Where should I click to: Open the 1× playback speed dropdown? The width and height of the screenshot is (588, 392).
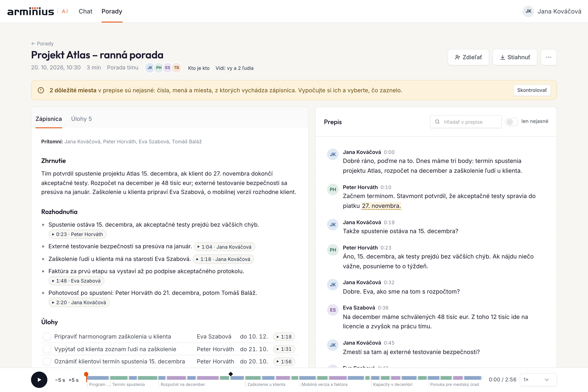pyautogui.click(x=538, y=380)
